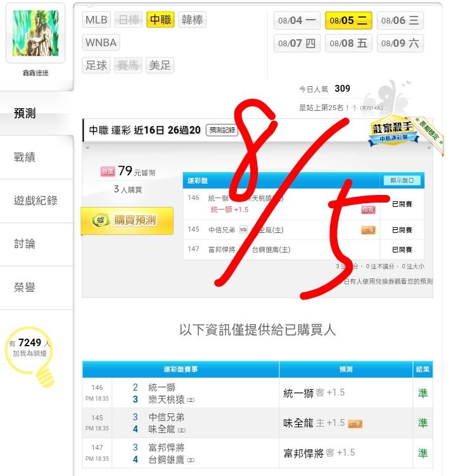Select the 韓棒 league filter
The height and width of the screenshot is (476, 456).
[x=192, y=20]
